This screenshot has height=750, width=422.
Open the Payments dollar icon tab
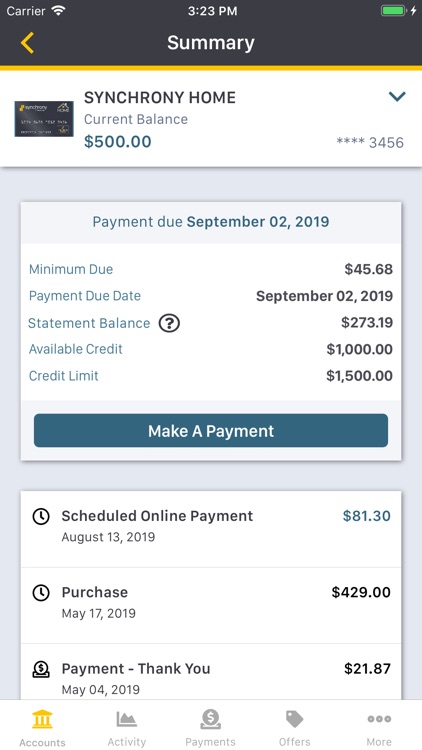coord(211,728)
